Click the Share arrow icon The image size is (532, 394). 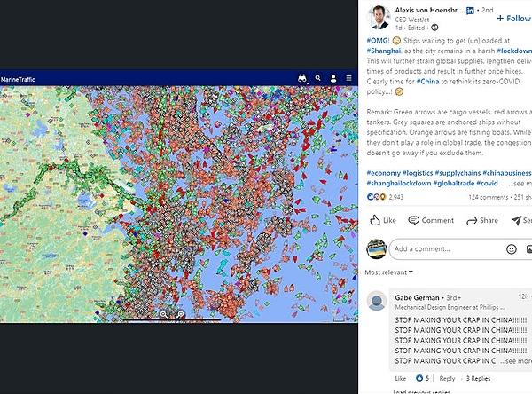(x=472, y=221)
